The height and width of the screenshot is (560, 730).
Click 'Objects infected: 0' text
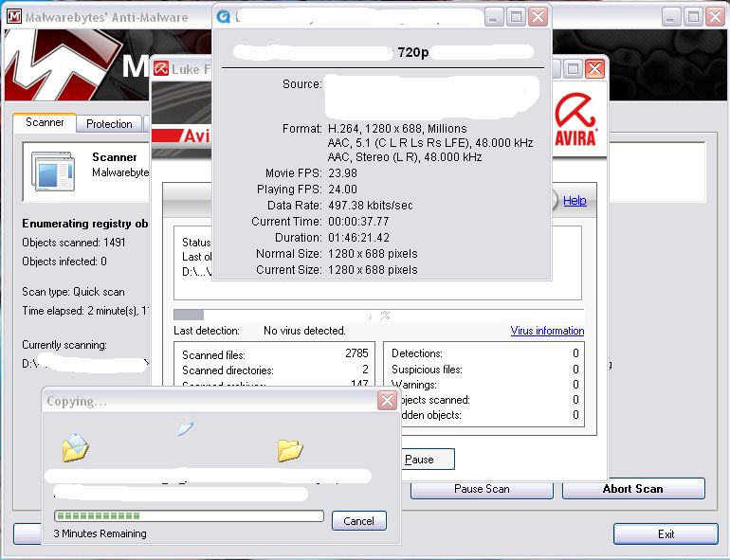pos(64,262)
